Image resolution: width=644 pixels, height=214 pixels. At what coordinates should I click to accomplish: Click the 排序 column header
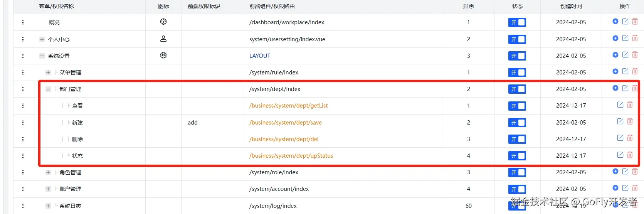468,6
